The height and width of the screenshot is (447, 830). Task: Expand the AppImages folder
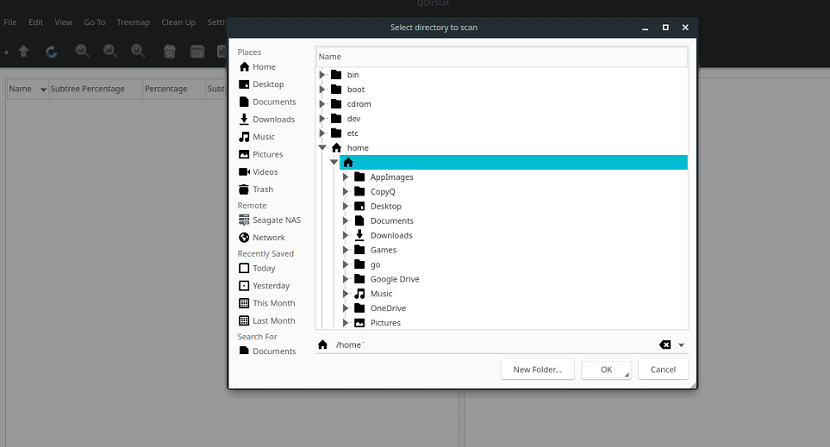coord(345,177)
